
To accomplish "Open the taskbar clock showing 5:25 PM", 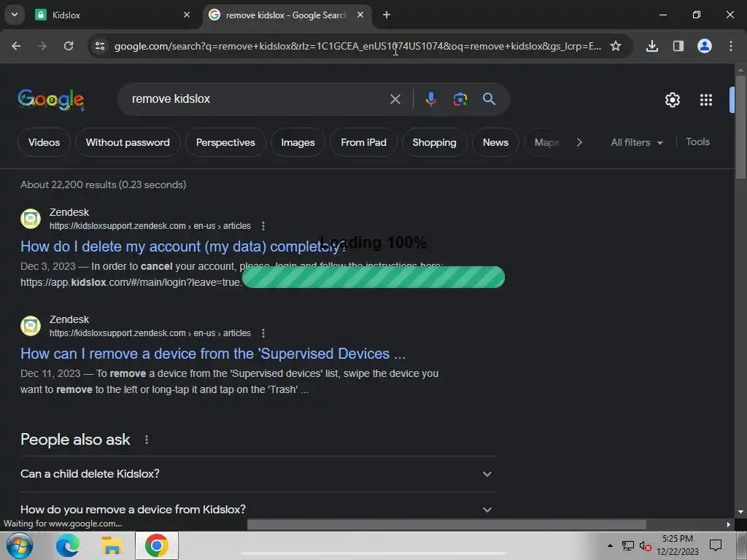I will pyautogui.click(x=678, y=545).
